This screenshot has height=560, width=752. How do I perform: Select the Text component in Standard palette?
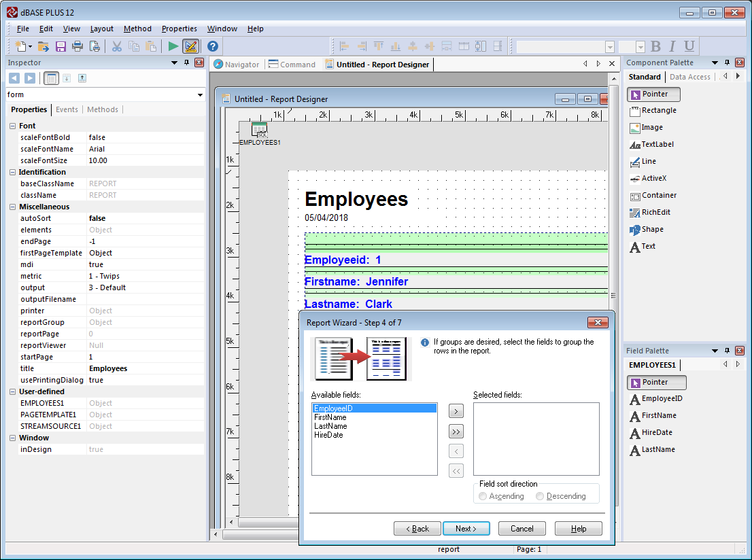pos(642,247)
